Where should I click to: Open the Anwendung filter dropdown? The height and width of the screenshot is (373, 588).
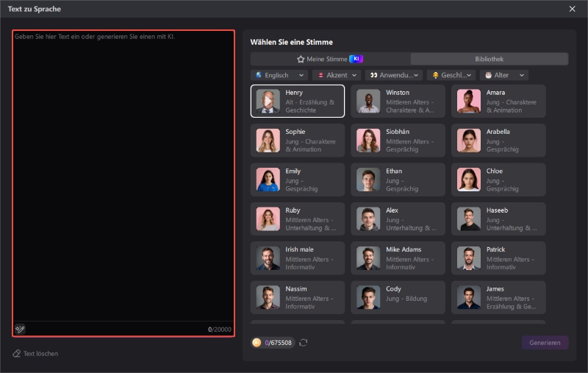(x=395, y=75)
